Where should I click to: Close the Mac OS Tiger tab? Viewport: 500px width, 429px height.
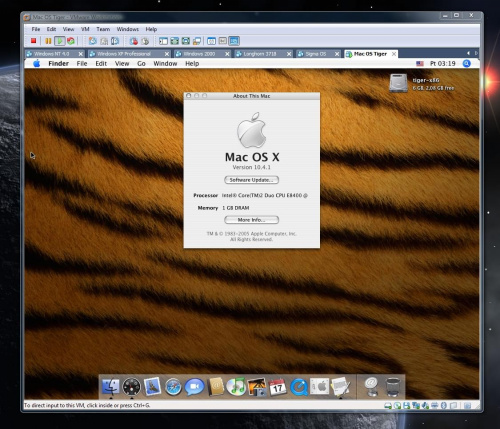point(394,54)
